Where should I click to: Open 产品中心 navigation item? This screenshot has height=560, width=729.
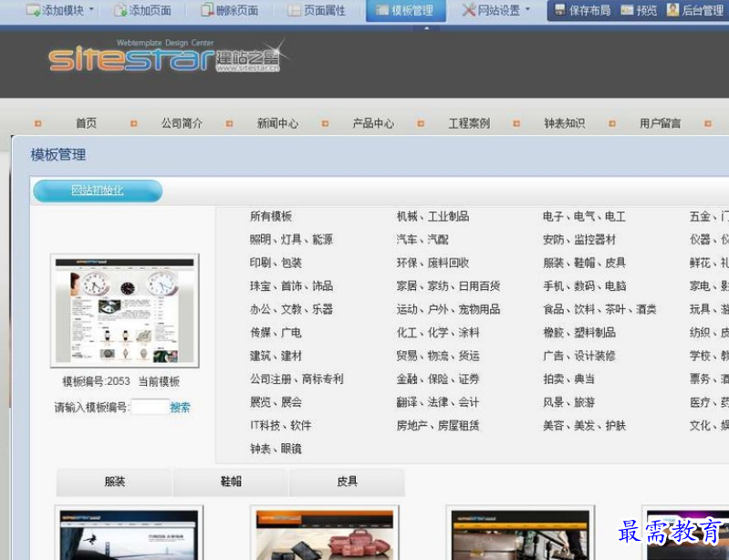click(373, 123)
